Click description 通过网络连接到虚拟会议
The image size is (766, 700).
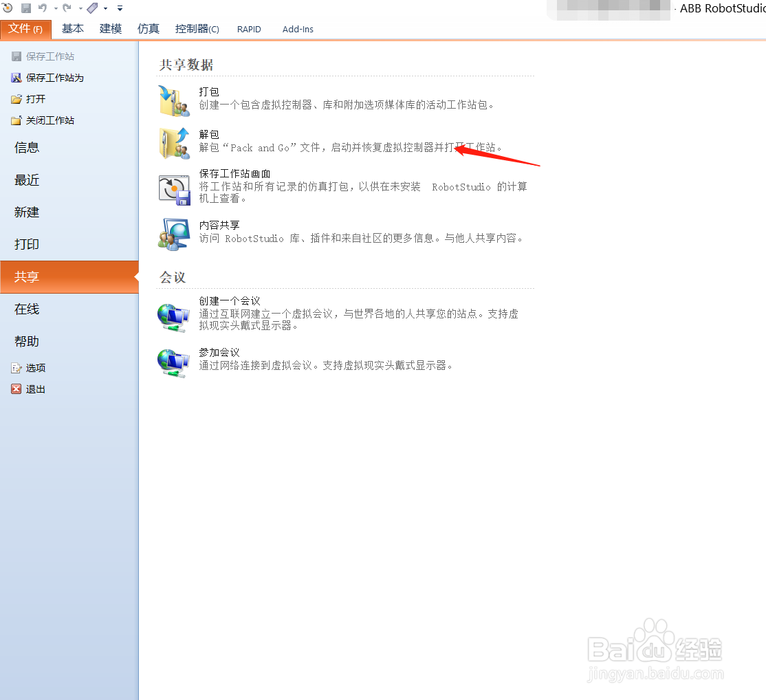327,365
